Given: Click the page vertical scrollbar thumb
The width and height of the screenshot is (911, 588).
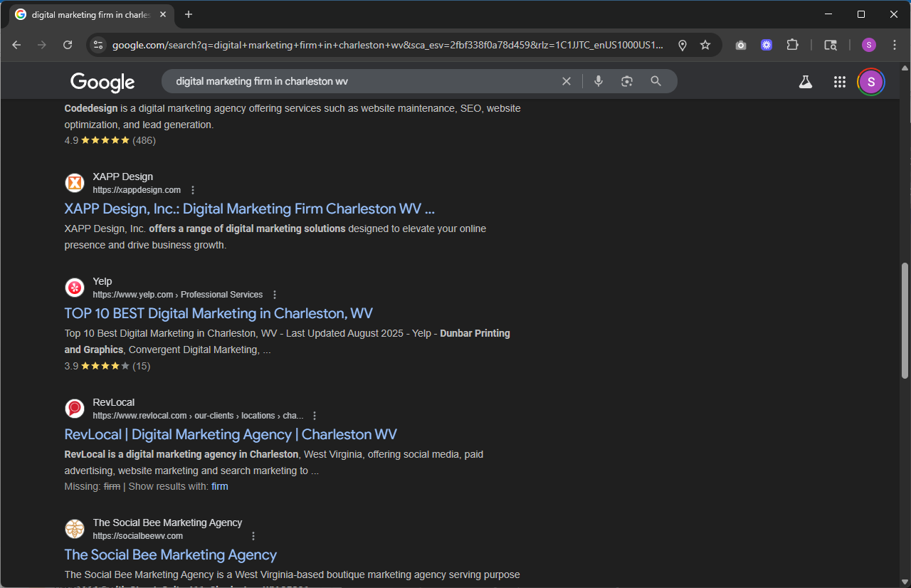Looking at the screenshot, I should pyautogui.click(x=905, y=320).
